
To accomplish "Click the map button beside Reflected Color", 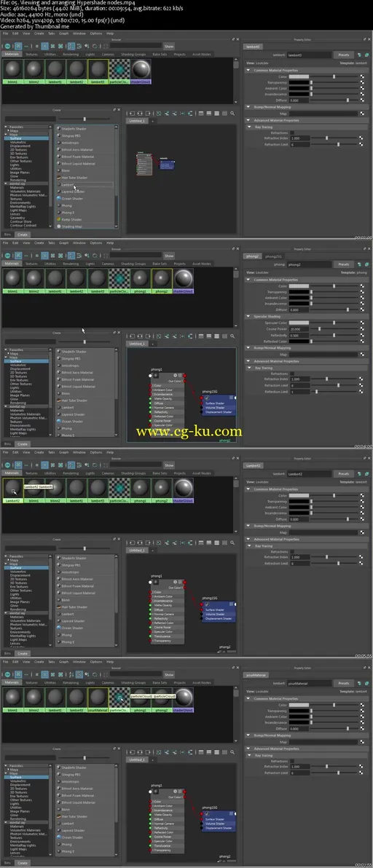I will point(361,342).
